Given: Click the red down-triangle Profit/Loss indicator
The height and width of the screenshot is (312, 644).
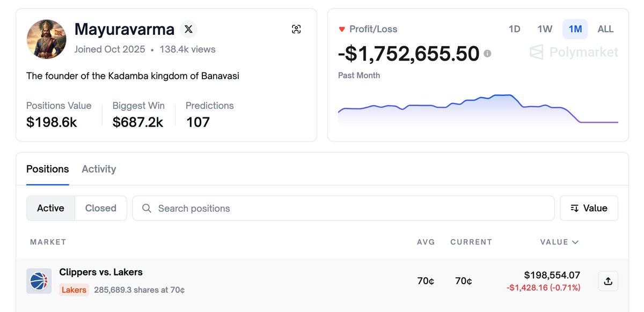Looking at the screenshot, I should tap(342, 29).
